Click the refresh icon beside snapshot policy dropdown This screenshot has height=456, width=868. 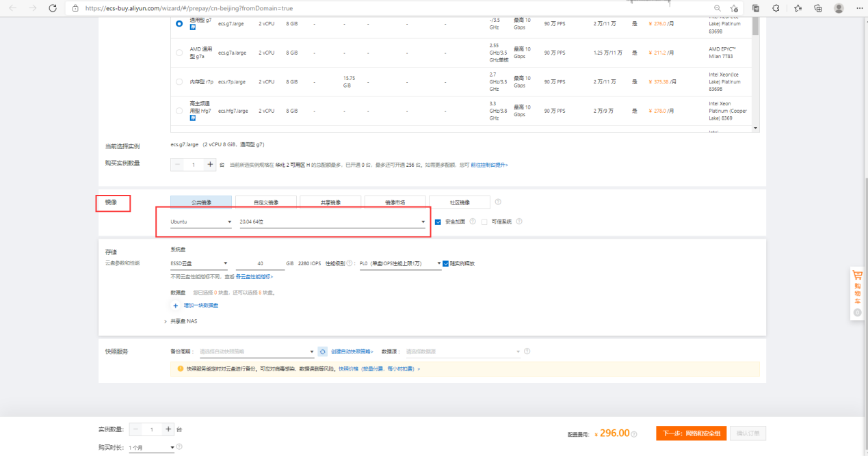(323, 351)
